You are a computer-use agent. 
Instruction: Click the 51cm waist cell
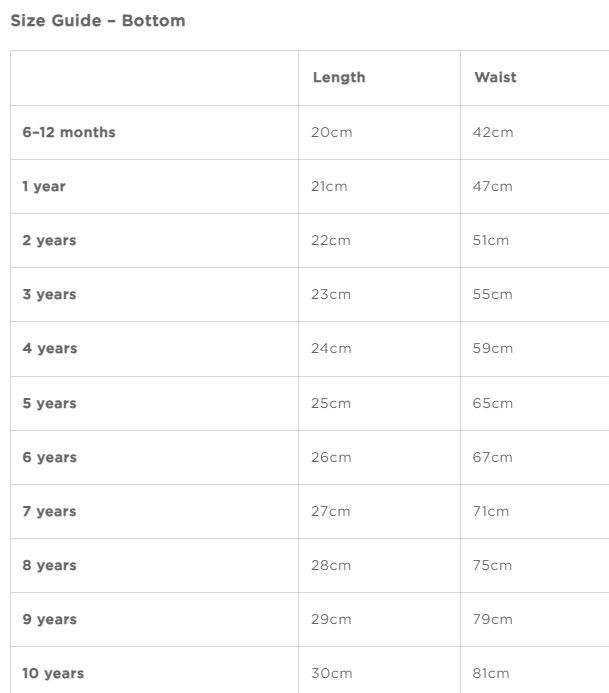tap(491, 240)
